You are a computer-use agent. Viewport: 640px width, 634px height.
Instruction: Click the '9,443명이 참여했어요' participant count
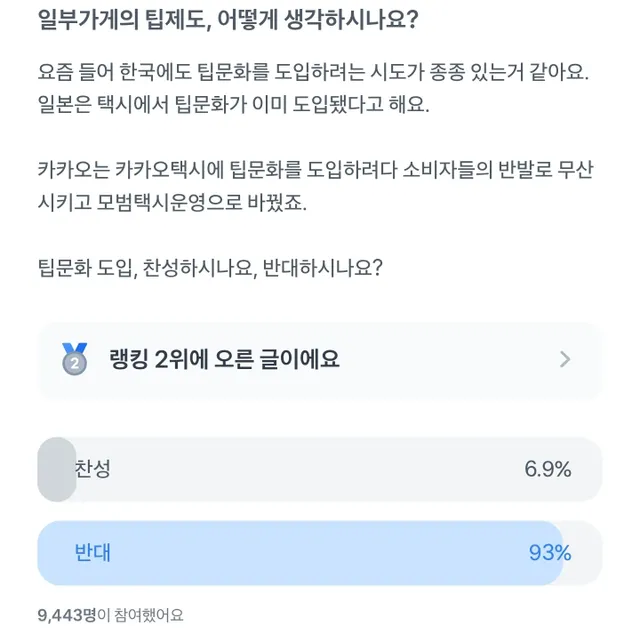click(111, 614)
